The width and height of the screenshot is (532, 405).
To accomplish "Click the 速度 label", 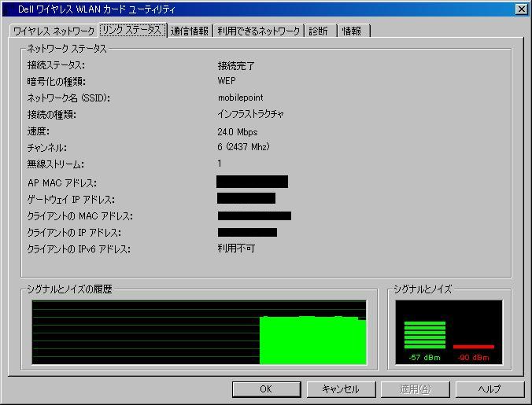I will click(39, 131).
